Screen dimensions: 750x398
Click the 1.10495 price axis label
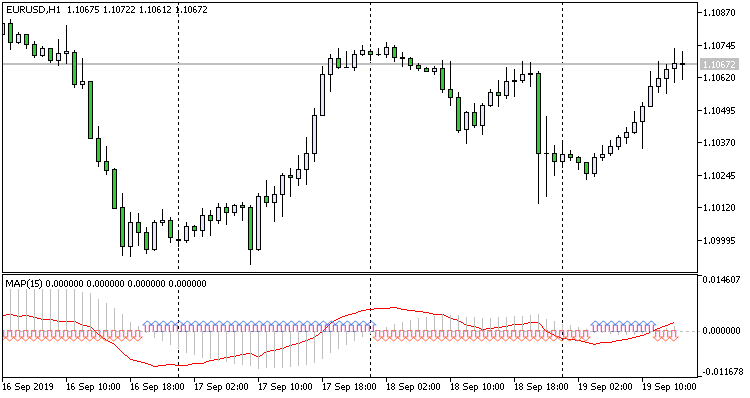(x=719, y=111)
